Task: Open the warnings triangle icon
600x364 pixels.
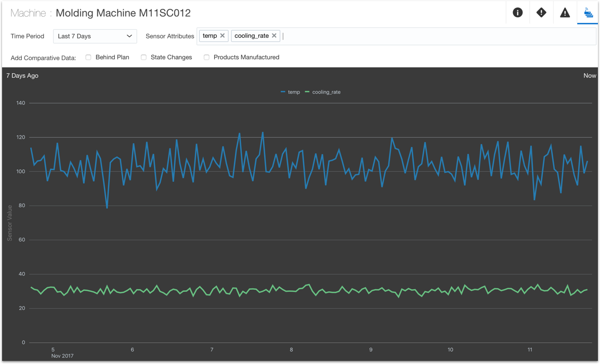Action: coord(565,12)
